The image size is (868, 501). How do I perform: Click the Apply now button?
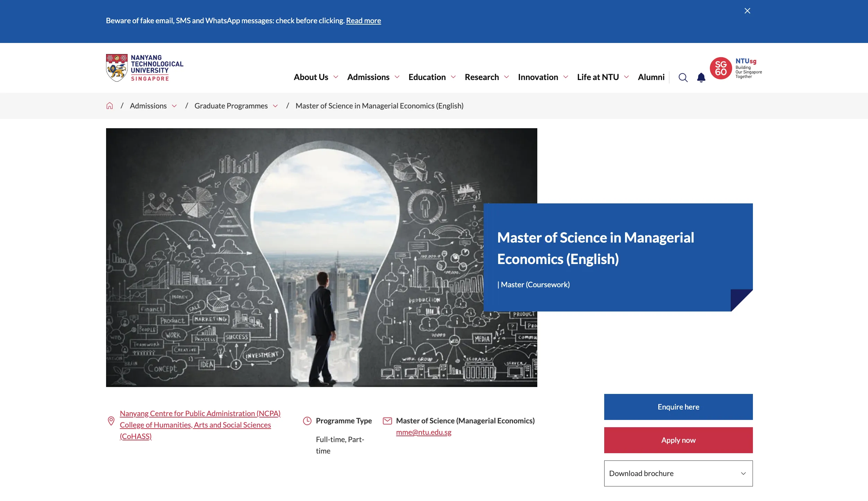678,440
